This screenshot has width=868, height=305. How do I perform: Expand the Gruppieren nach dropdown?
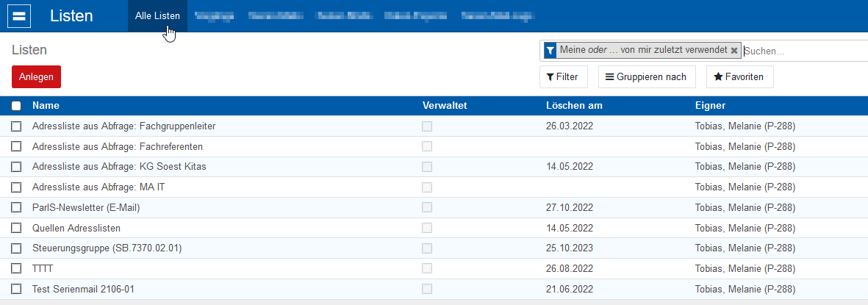click(x=646, y=76)
